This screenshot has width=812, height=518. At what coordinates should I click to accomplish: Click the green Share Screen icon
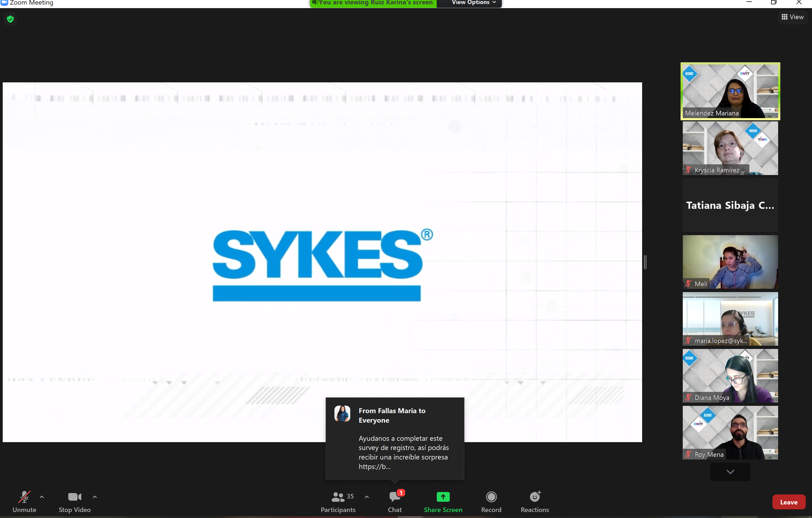click(x=443, y=497)
